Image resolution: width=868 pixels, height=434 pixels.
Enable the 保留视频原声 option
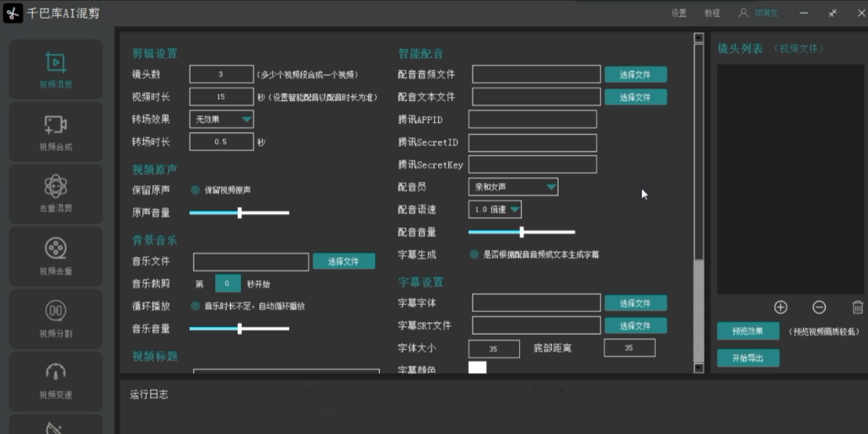click(x=196, y=190)
